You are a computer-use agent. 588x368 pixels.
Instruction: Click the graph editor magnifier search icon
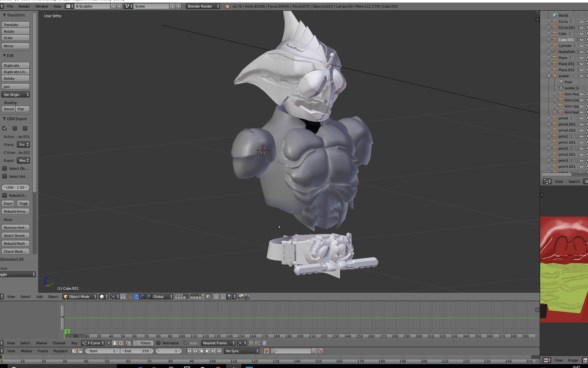(128, 343)
